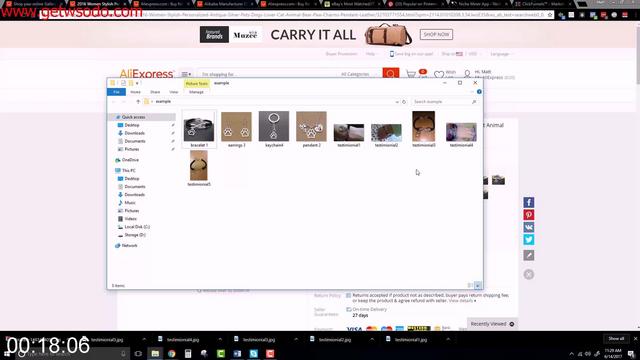Open File Explorer from the taskbar
This screenshot has height=360, width=640.
(155, 353)
